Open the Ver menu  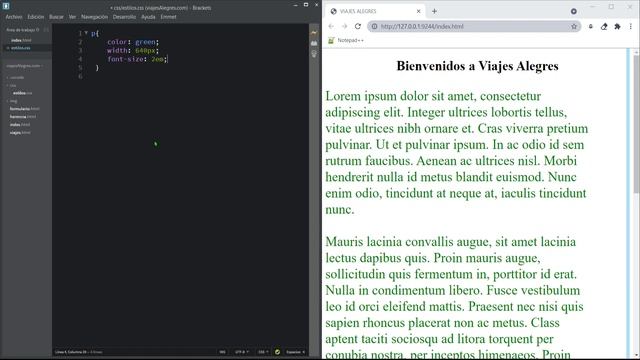(72, 17)
